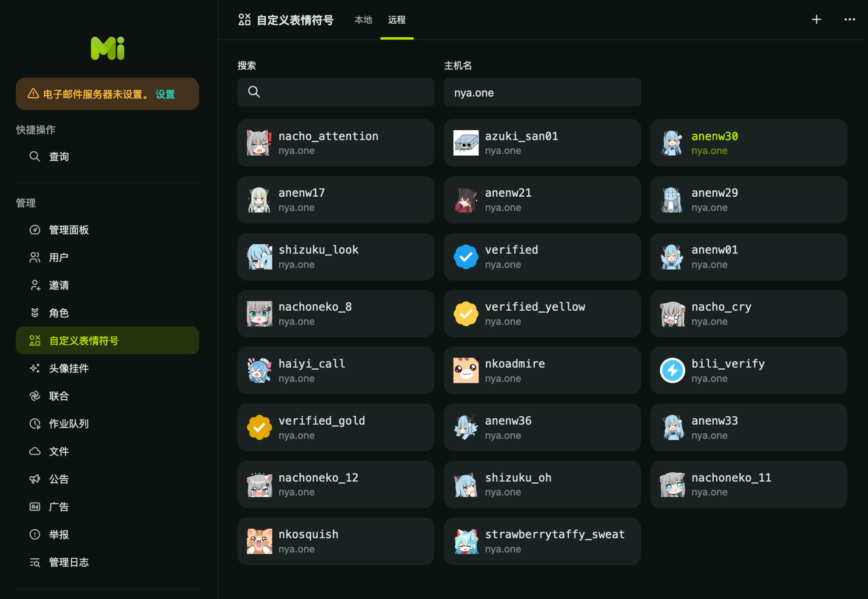Open the 文件 files section
This screenshot has width=868, height=599.
tap(58, 451)
